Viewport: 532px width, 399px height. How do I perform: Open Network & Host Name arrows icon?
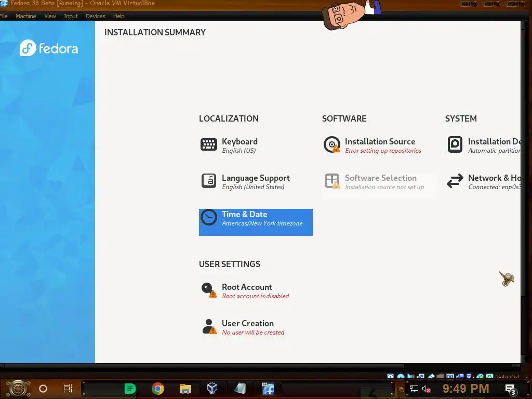coord(455,181)
